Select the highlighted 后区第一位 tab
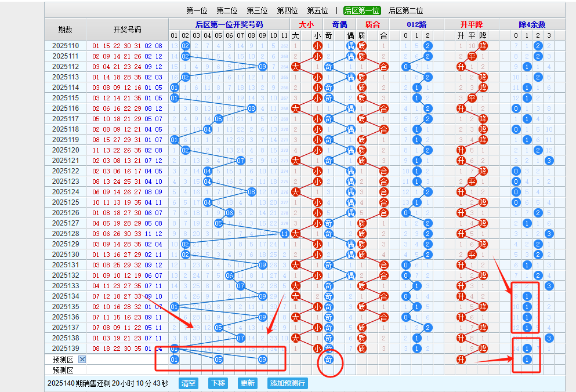The image size is (576, 392). [x=362, y=10]
